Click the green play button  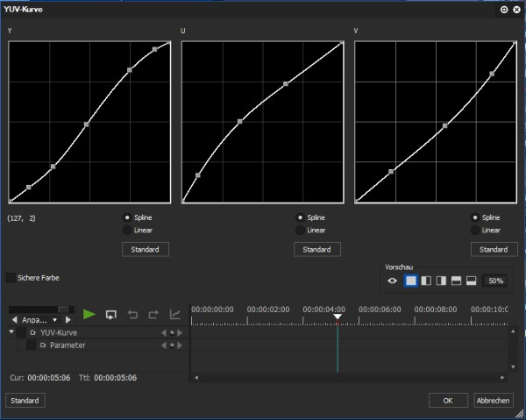point(89,315)
